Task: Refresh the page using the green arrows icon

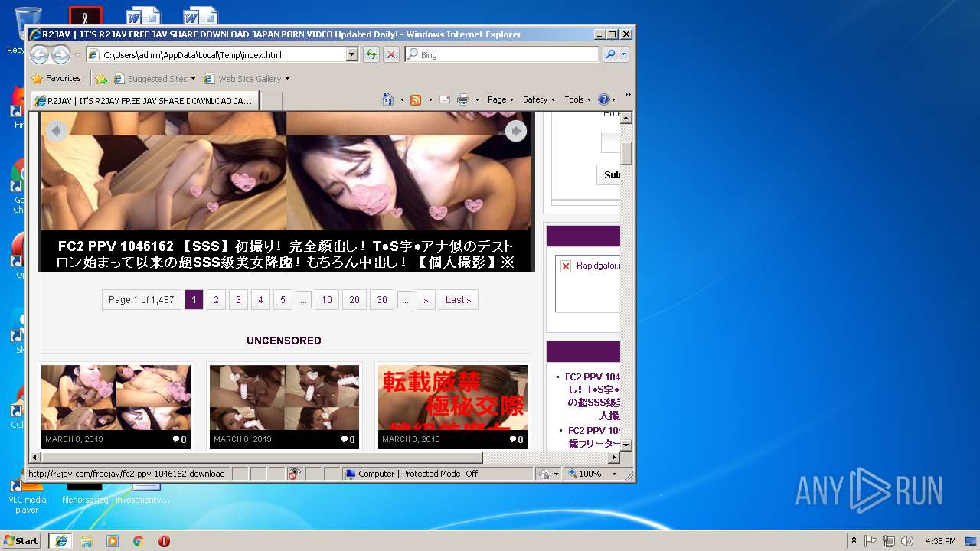Action: (x=371, y=54)
